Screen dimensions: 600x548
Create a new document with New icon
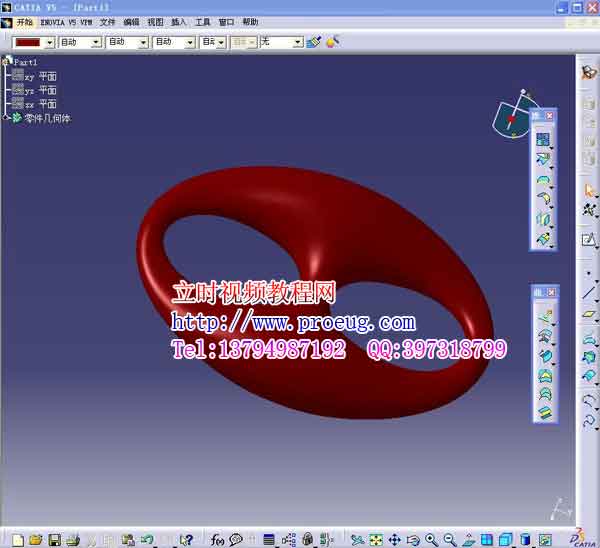pos(17,540)
